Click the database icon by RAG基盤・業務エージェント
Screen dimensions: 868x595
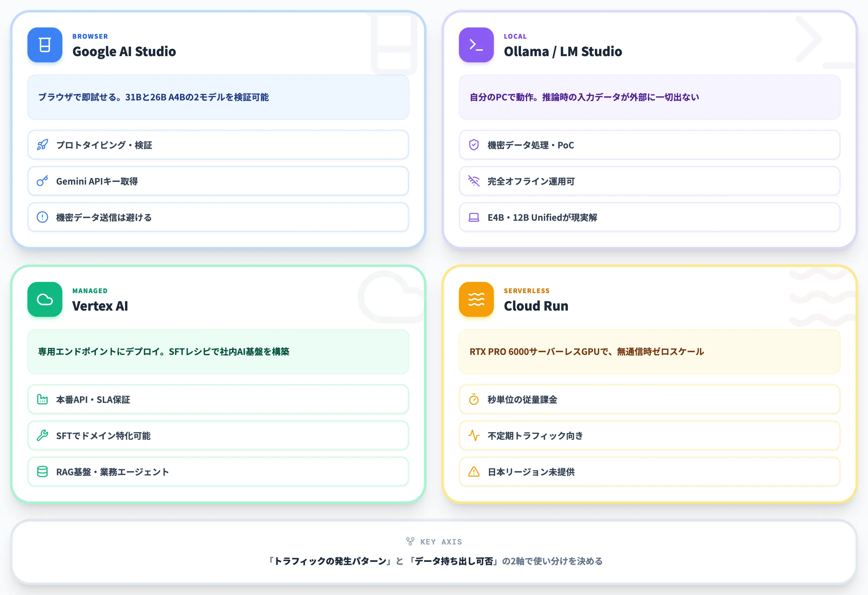click(43, 472)
